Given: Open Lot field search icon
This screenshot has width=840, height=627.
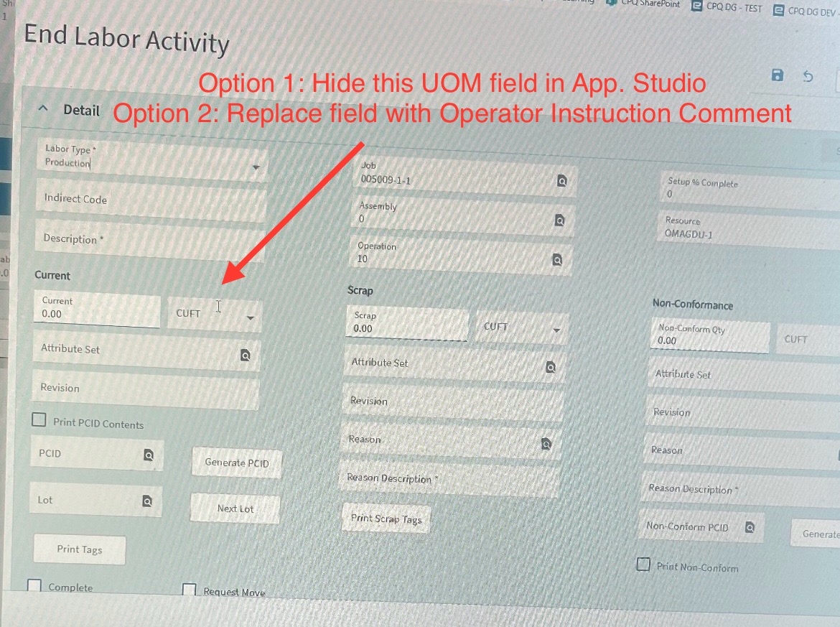Looking at the screenshot, I should (146, 501).
